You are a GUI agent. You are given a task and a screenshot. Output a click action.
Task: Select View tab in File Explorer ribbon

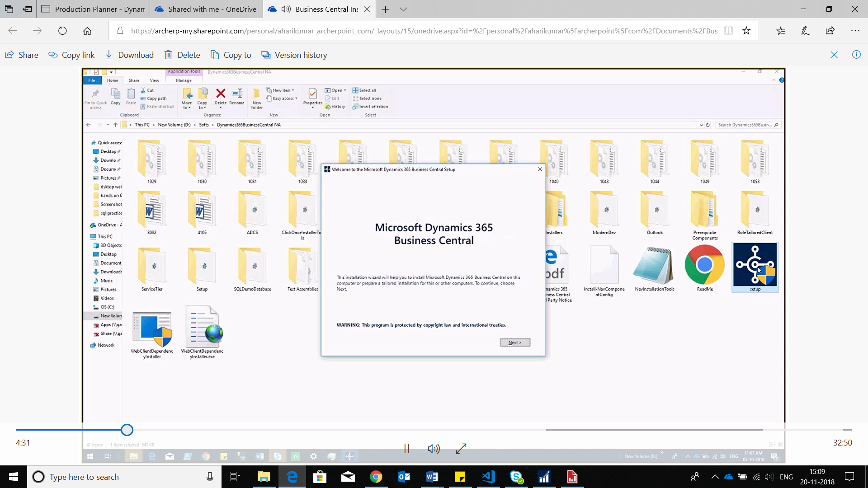click(155, 80)
